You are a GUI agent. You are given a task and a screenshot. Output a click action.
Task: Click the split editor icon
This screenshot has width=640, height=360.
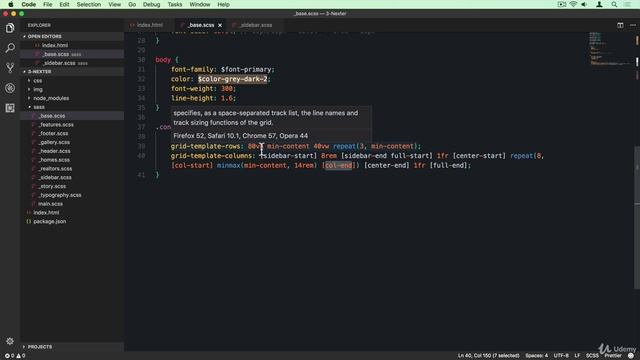click(x=620, y=25)
